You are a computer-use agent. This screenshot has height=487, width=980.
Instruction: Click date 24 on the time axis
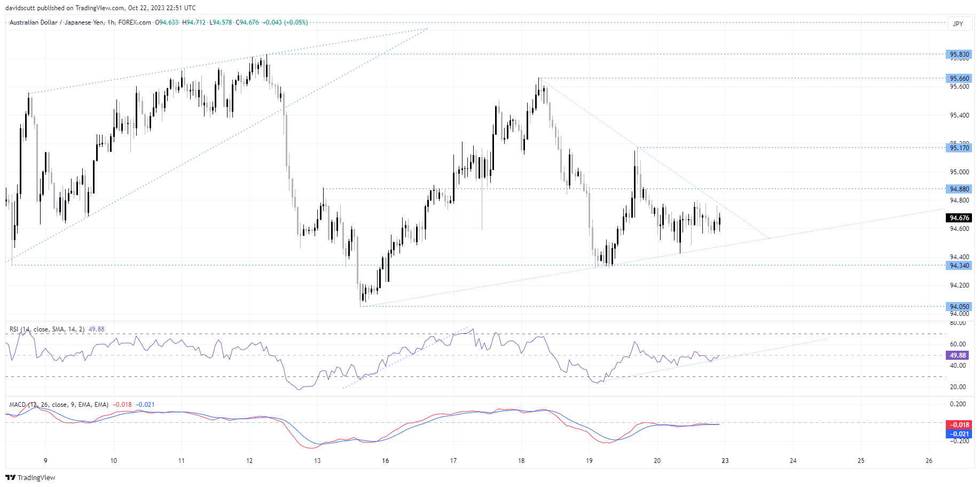[793, 461]
